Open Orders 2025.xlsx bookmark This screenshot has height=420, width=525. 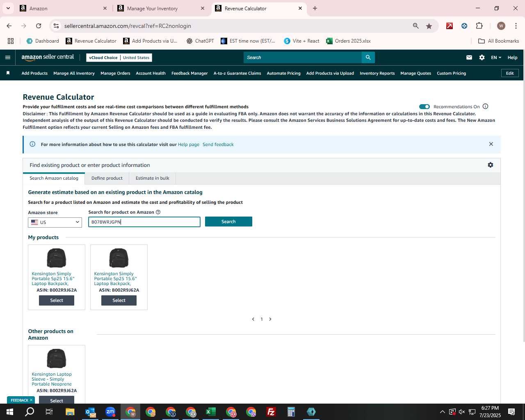coord(348,41)
